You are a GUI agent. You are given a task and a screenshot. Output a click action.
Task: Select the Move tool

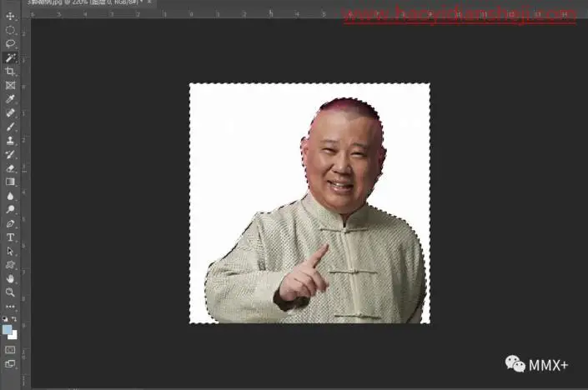coord(10,16)
